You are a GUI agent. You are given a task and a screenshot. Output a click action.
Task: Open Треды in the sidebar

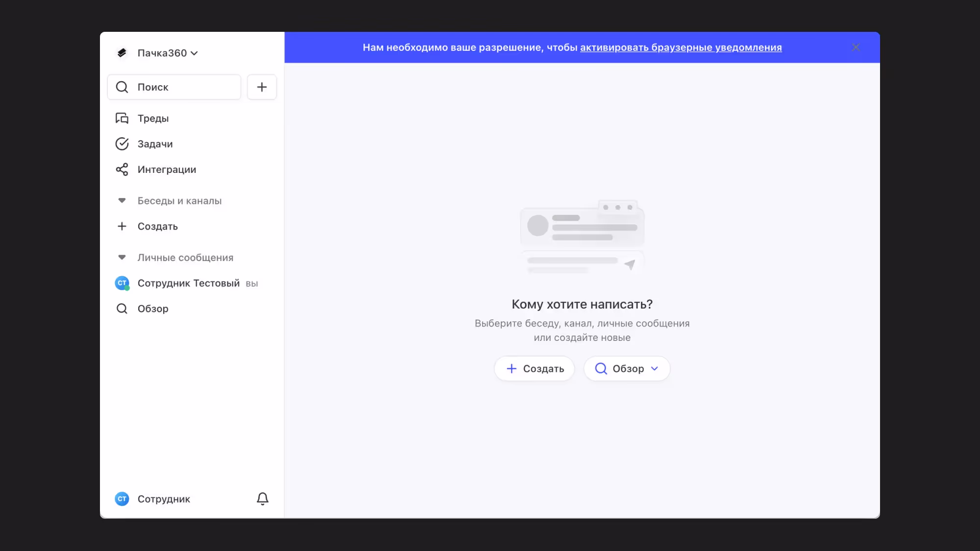(153, 119)
